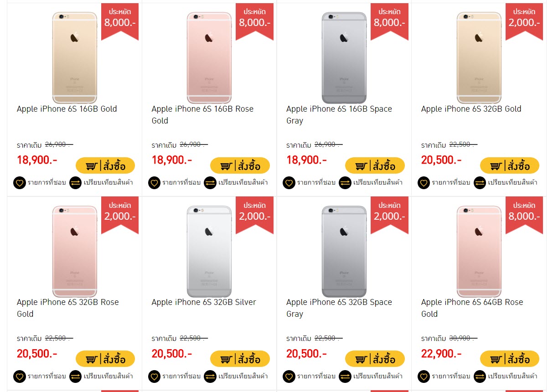
Task: Click order button for iPhone 6S 16GB Space Gray
Action: click(x=375, y=165)
